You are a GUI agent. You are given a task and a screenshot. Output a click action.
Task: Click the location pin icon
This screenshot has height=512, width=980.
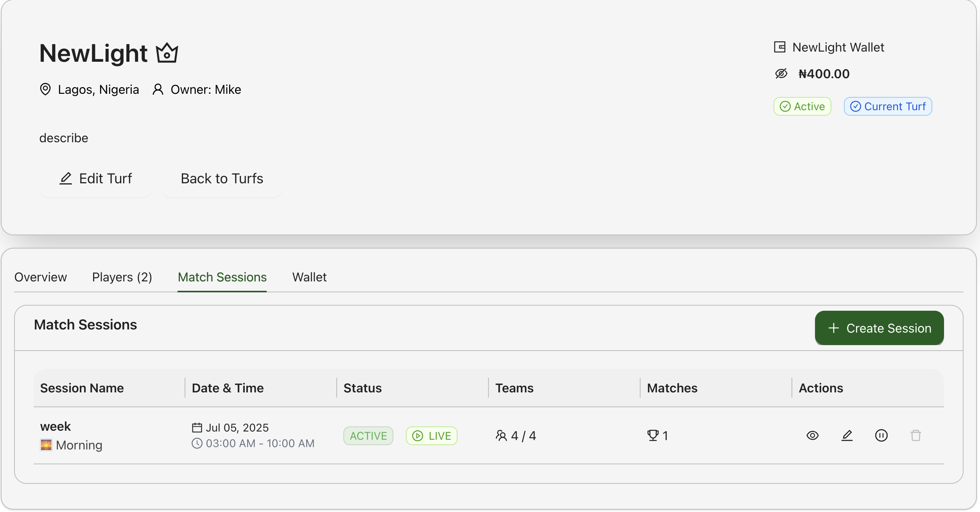point(45,90)
